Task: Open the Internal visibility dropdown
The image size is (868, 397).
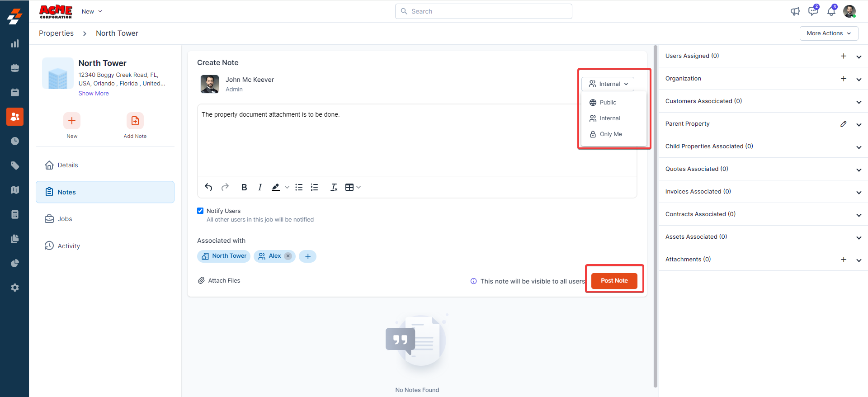Action: (608, 84)
